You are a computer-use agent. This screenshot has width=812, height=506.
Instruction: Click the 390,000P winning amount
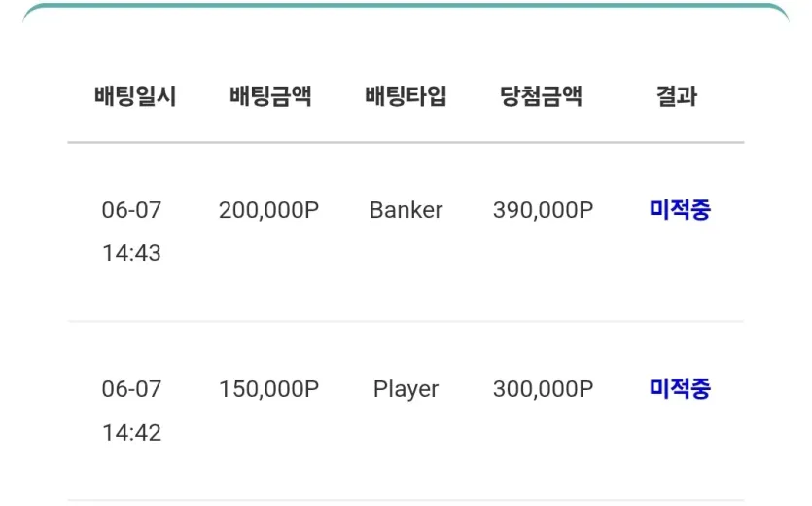544,210
